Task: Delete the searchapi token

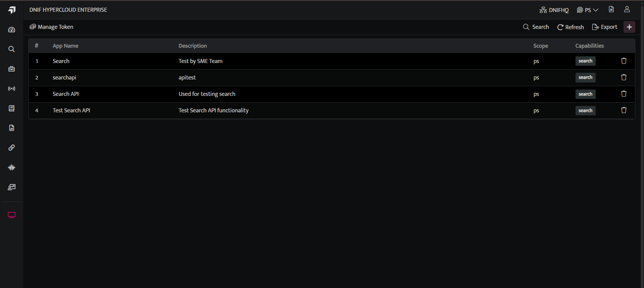Action: point(624,77)
